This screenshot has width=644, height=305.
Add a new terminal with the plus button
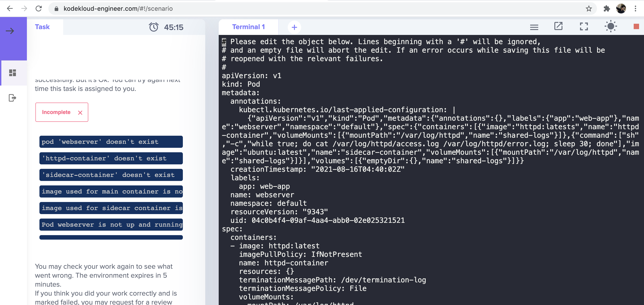(294, 27)
